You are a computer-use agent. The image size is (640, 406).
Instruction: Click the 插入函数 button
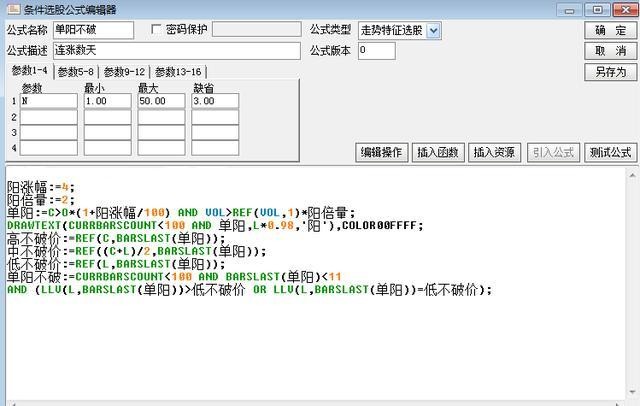click(x=438, y=153)
